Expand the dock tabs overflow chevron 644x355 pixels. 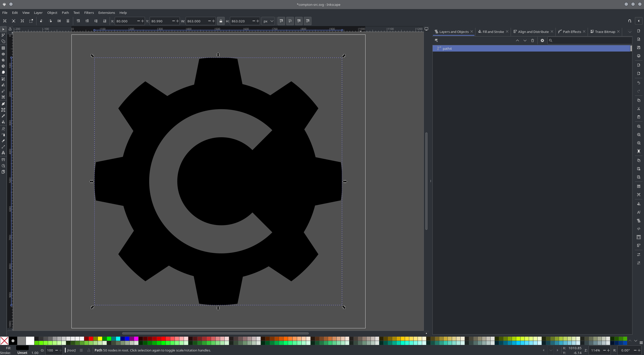tap(630, 32)
